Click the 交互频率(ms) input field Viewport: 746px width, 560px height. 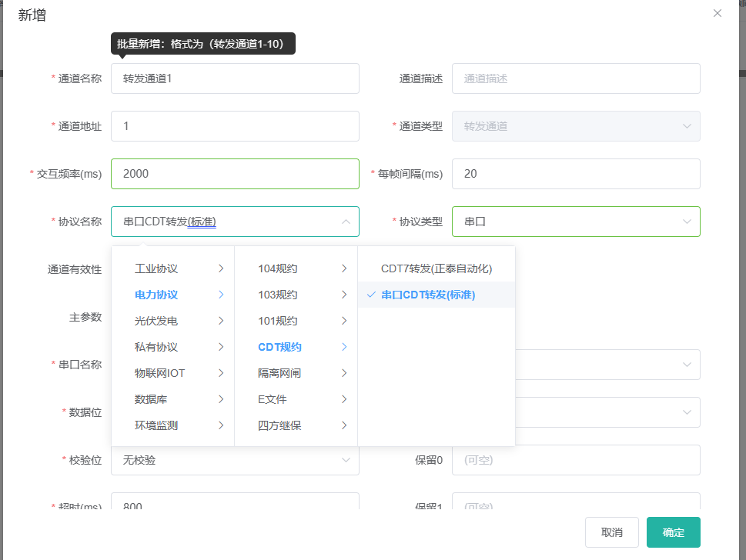click(235, 174)
